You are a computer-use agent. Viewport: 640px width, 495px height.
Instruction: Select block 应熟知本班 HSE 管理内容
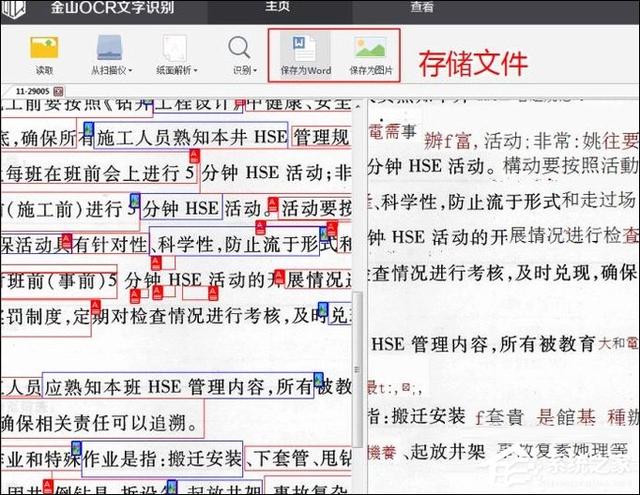click(x=178, y=386)
